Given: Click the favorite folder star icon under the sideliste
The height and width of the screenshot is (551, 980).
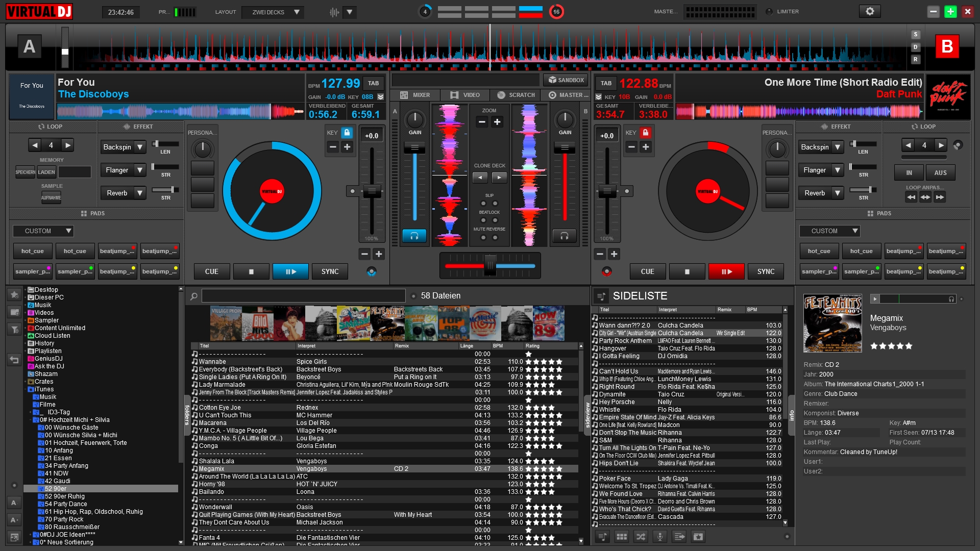Looking at the screenshot, I should [698, 536].
